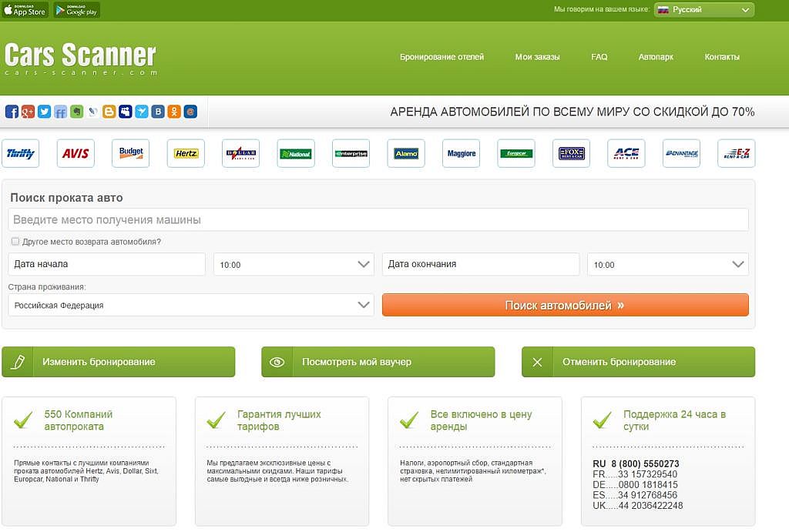Go to 'Бронирование отелей' in navigation
The width and height of the screenshot is (789, 532).
pyautogui.click(x=442, y=57)
